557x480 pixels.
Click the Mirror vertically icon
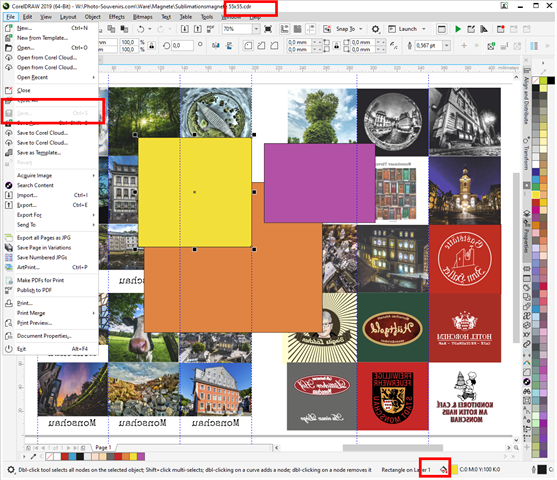[x=229, y=45]
